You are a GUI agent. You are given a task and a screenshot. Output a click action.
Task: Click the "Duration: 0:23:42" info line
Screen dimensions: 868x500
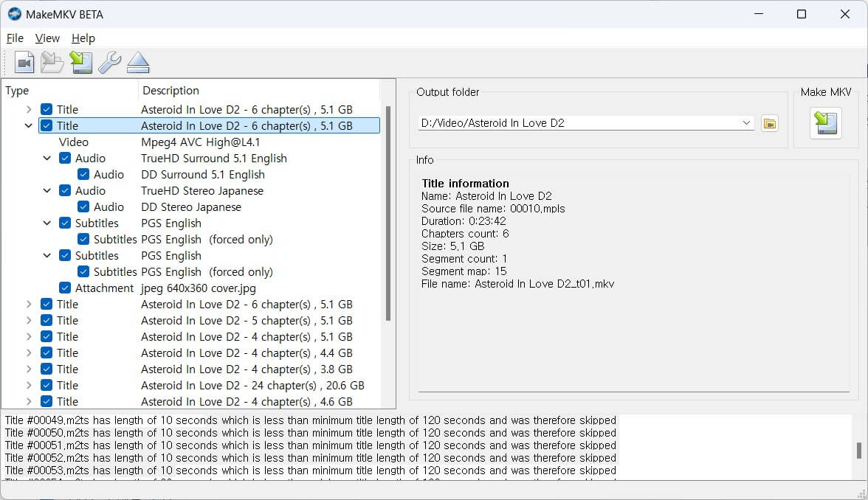coord(464,221)
